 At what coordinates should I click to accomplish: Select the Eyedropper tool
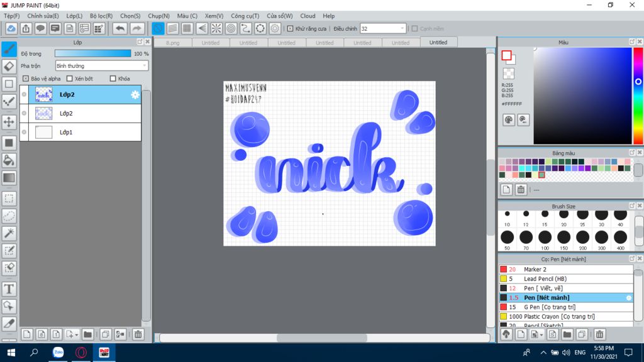[9, 324]
